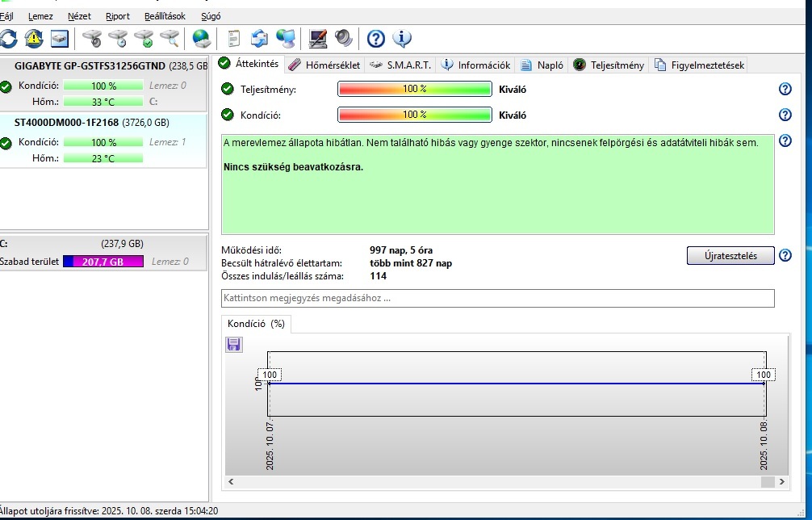Open the Súgó menu
The width and height of the screenshot is (812, 520).
210,16
